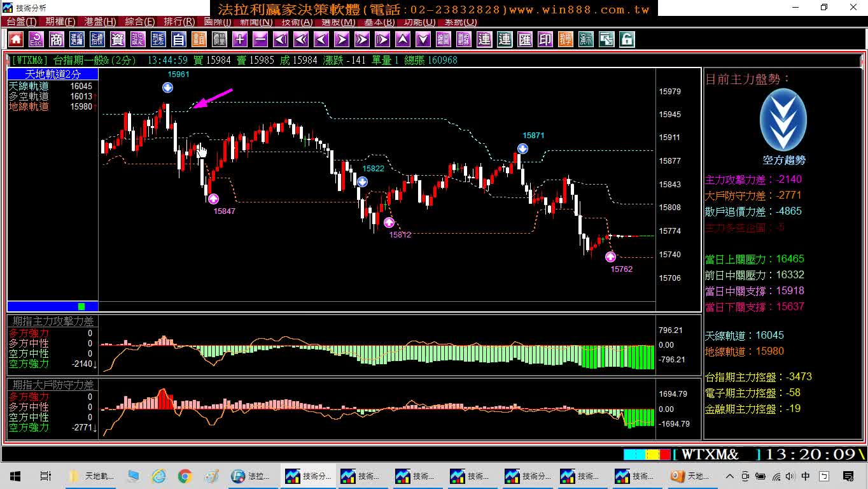This screenshot has height=489, width=868.
Task: Open the 綜合(E) menu
Action: coord(140,22)
